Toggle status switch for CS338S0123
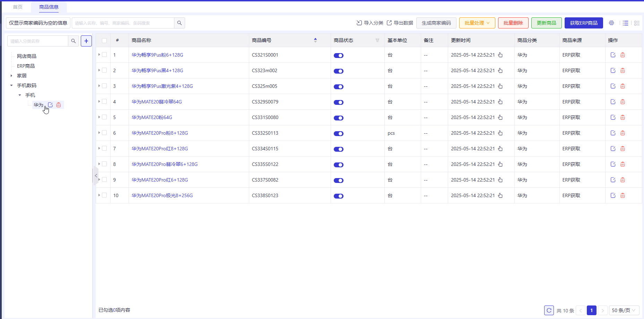 pos(339,196)
